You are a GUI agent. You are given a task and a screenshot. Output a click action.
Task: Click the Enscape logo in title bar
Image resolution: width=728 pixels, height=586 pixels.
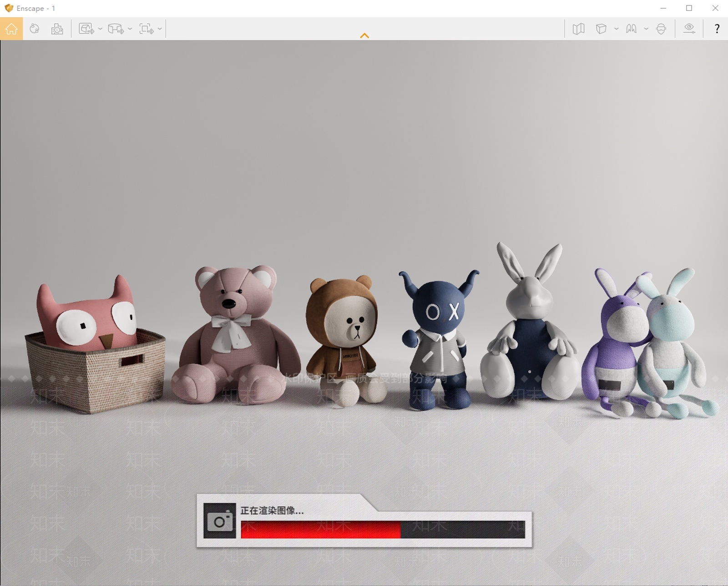click(x=9, y=8)
